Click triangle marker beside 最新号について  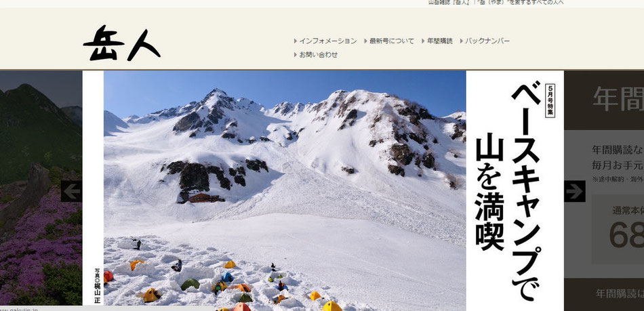(x=365, y=41)
